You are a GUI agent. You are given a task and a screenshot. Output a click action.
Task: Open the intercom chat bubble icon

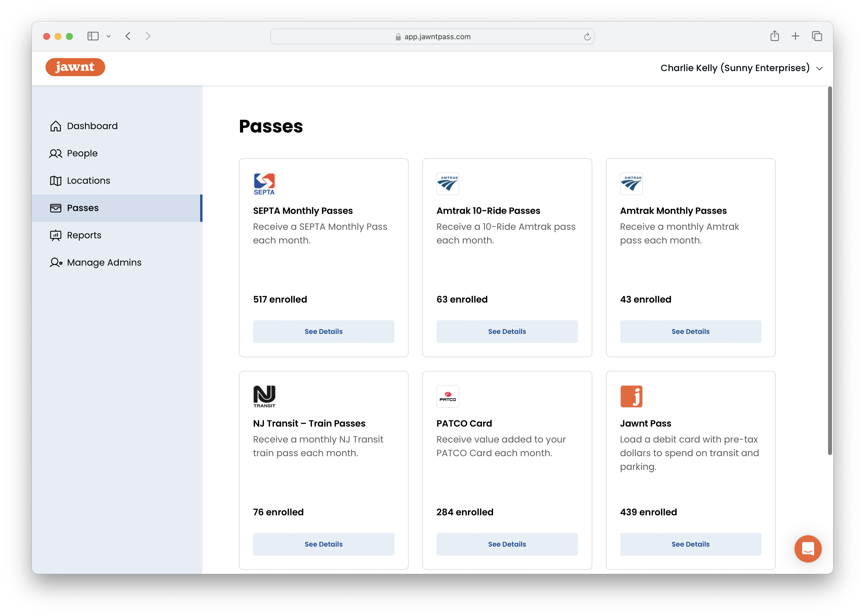[808, 549]
